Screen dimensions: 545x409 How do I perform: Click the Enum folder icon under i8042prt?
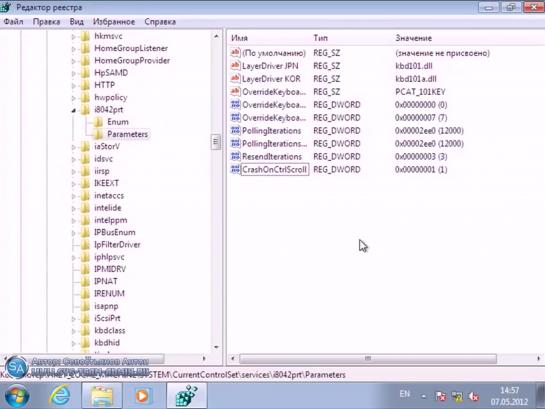[98, 122]
